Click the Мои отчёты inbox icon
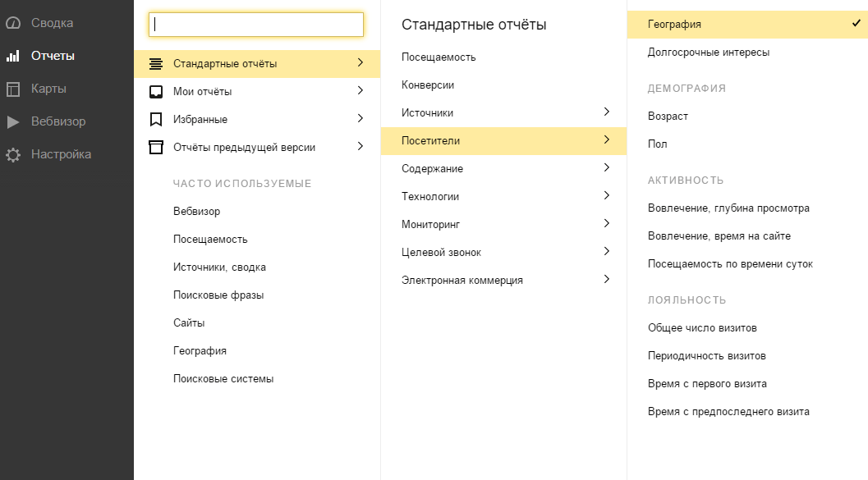The image size is (868, 480). (x=156, y=92)
